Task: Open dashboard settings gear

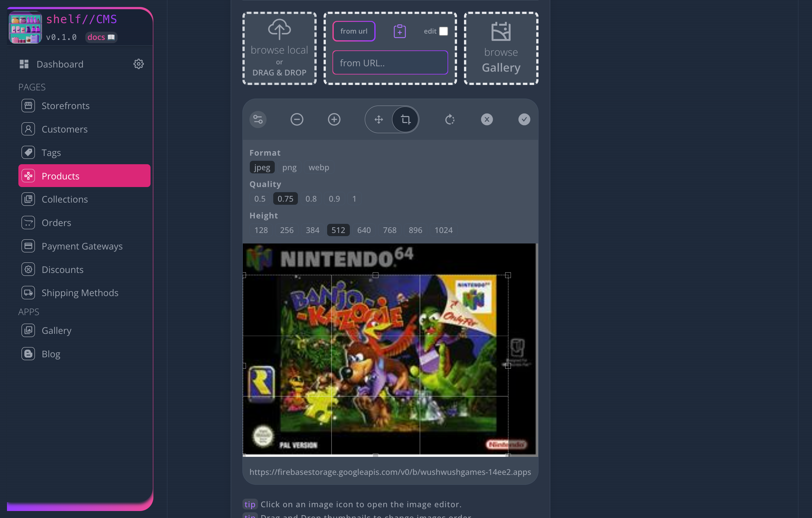Action: click(139, 64)
